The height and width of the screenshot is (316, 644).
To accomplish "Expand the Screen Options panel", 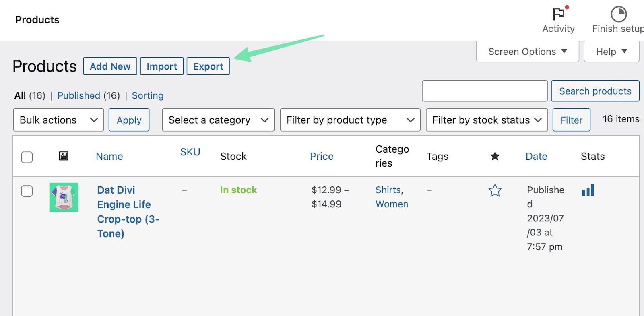I will [527, 52].
